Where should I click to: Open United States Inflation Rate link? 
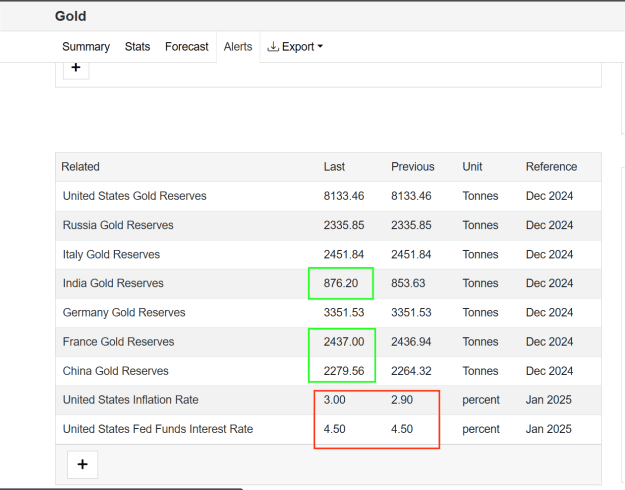pos(130,399)
